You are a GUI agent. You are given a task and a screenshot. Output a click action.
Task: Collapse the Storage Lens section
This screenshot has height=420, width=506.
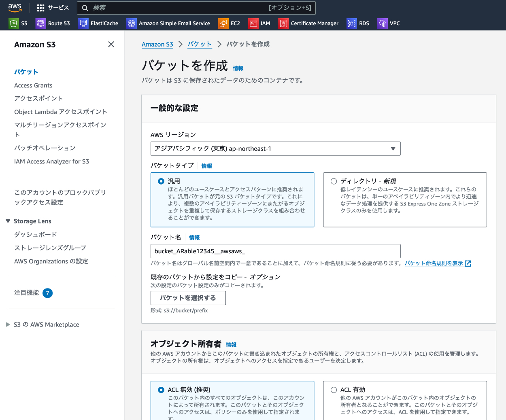[x=8, y=221]
